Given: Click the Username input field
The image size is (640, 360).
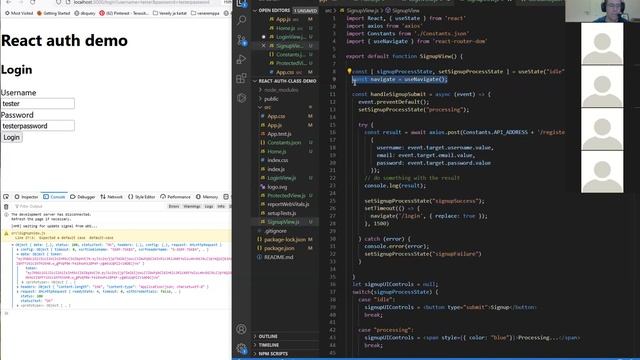Looking at the screenshot, I should click(38, 104).
